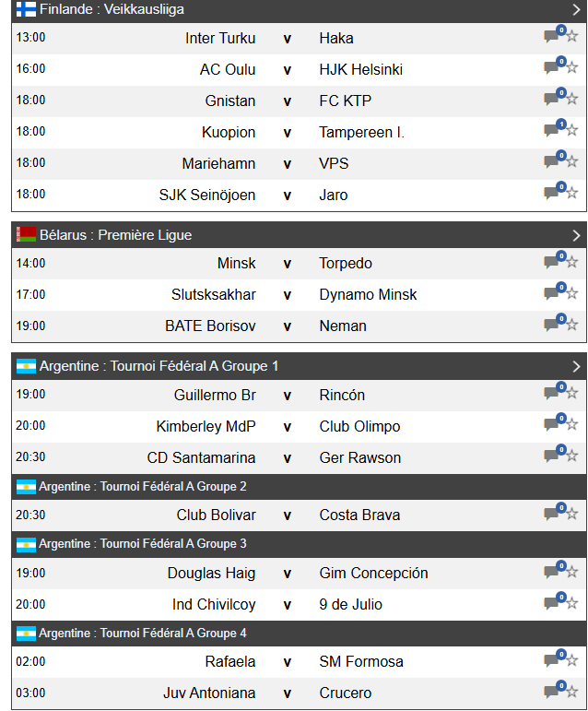
Task: Click the 'v' between Mariehamn and VPS
Action: pos(288,164)
